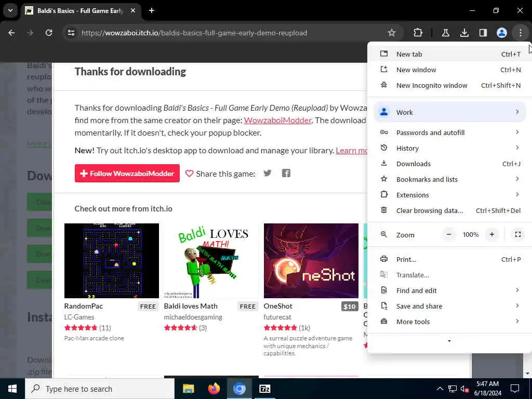Click the $10 price tag on OneShot
The image size is (532, 399).
(350, 307)
